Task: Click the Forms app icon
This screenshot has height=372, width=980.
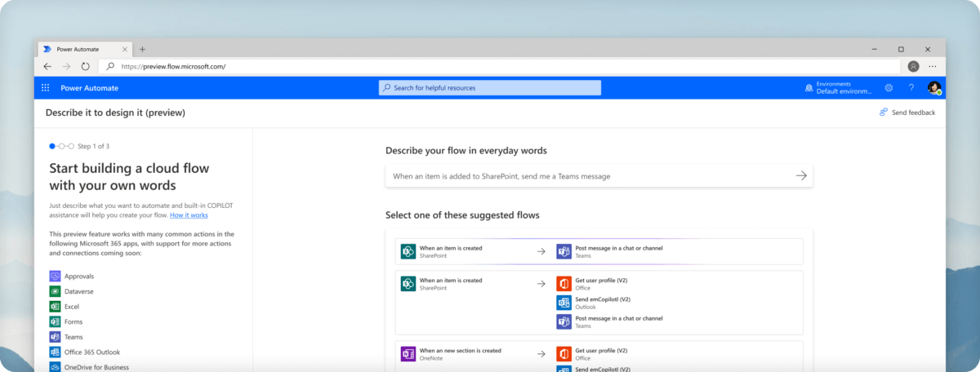Action: coord(55,321)
